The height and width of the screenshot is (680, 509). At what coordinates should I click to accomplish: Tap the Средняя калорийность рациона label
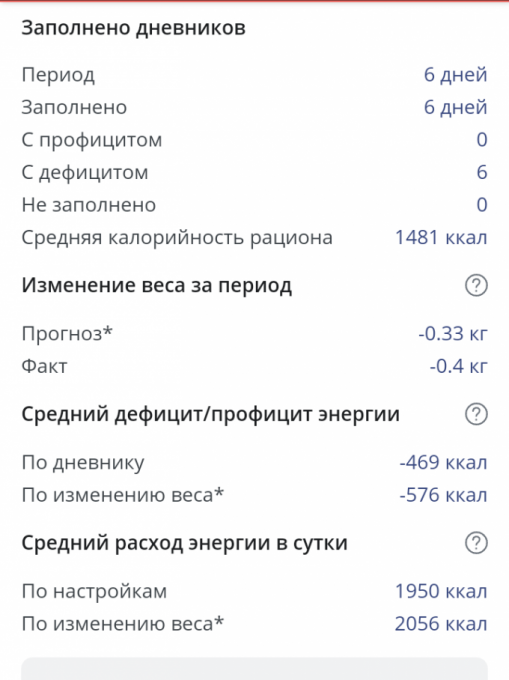point(177,238)
